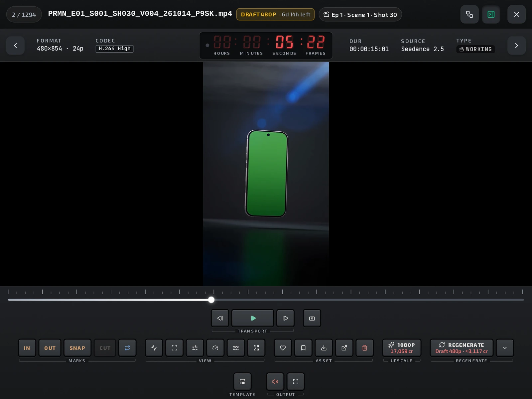Open the Template layout icon
Screen dimensions: 532x399
click(242, 382)
